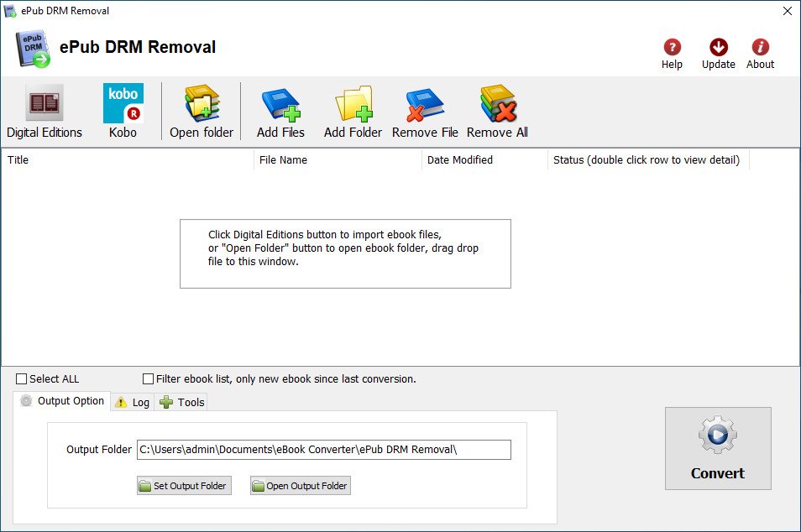Check for Update with the download icon
Viewport: 801px width, 532px height.
click(719, 48)
